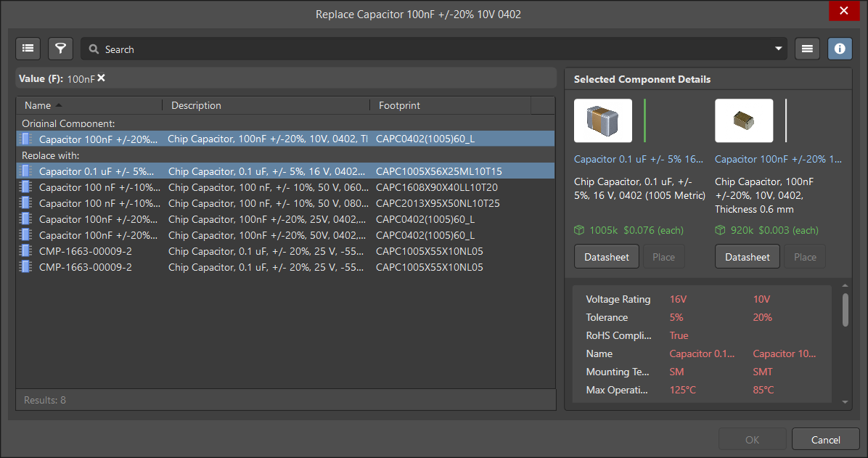Click the line view icon beside the info button

(807, 48)
